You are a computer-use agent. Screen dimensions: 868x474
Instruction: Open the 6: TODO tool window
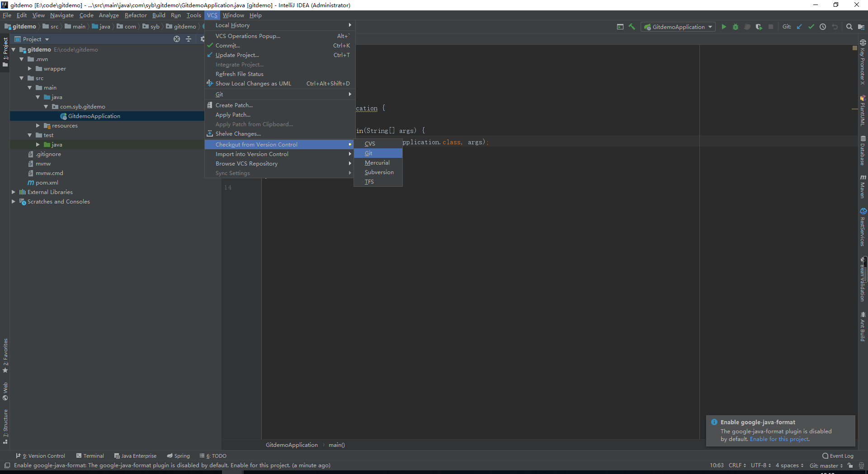tap(213, 456)
